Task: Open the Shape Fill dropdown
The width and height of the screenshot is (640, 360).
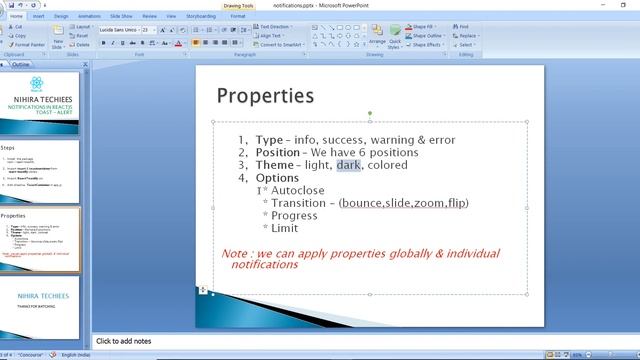Action: 421,27
